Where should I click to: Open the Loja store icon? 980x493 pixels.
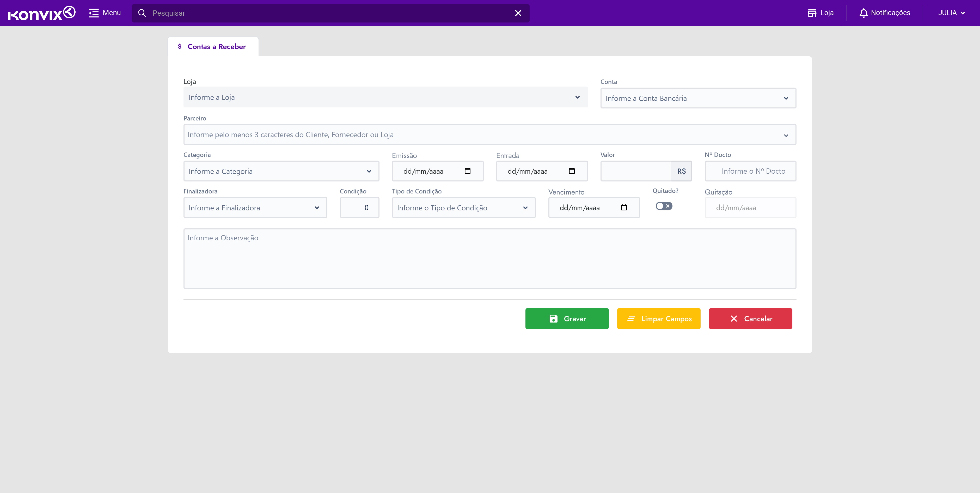[812, 13]
